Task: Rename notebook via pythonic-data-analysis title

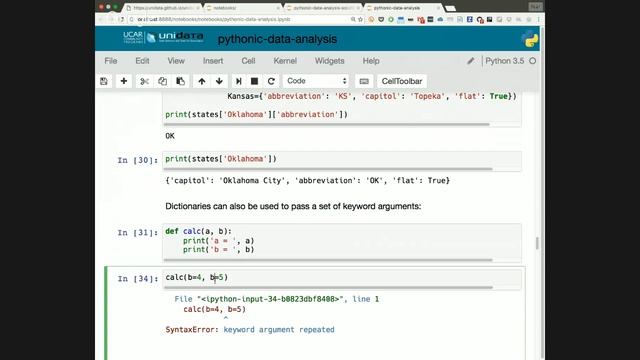Action: click(277, 39)
